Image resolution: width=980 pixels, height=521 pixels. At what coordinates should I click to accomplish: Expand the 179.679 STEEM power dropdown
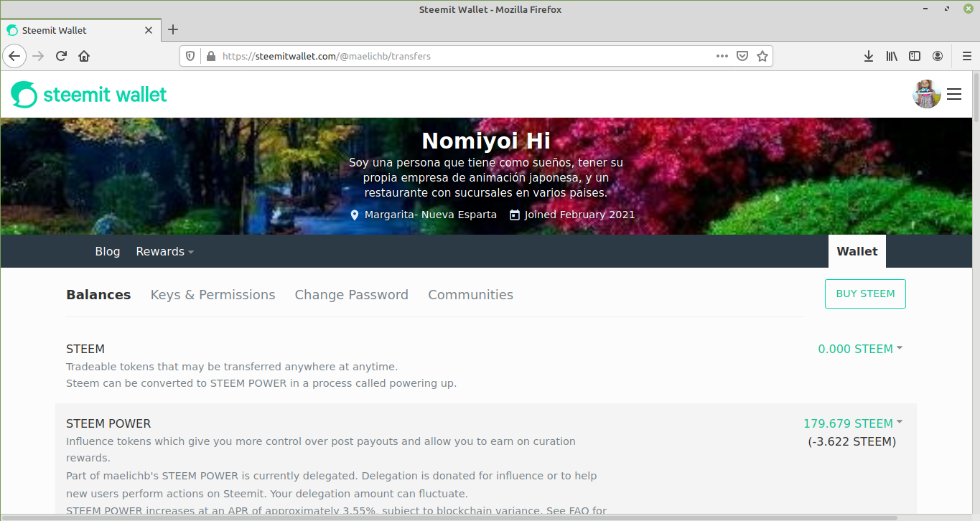pos(853,423)
